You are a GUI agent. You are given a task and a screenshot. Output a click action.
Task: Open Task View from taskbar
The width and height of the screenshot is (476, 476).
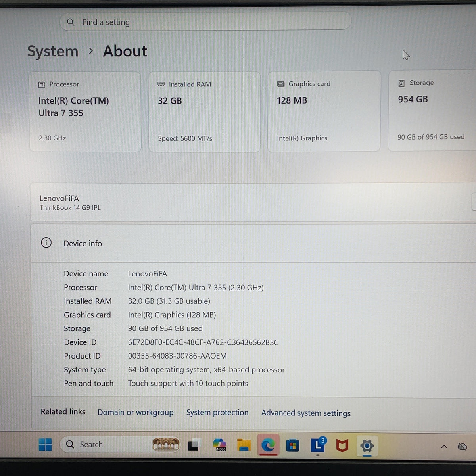pos(194,445)
